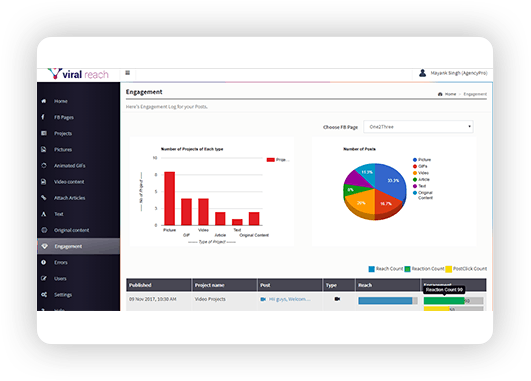Open the Text sidebar item
Screen dimensions: 531x381
(x=59, y=214)
